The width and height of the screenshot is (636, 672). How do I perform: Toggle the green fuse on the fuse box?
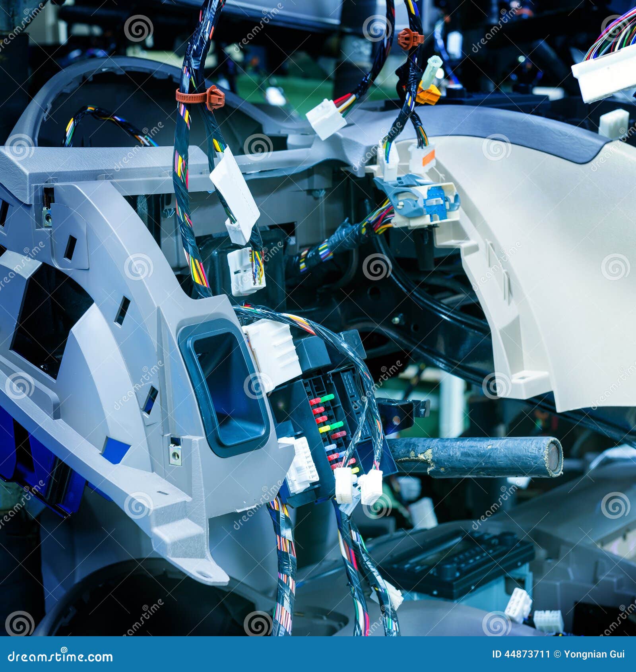click(328, 398)
